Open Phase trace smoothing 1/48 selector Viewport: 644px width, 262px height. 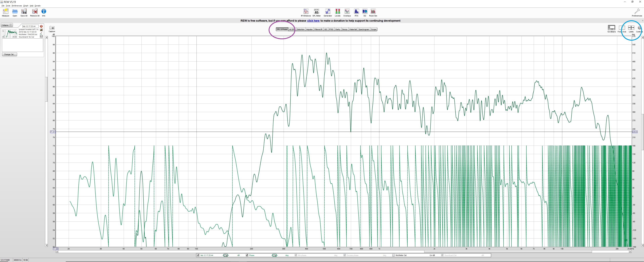coord(275,255)
